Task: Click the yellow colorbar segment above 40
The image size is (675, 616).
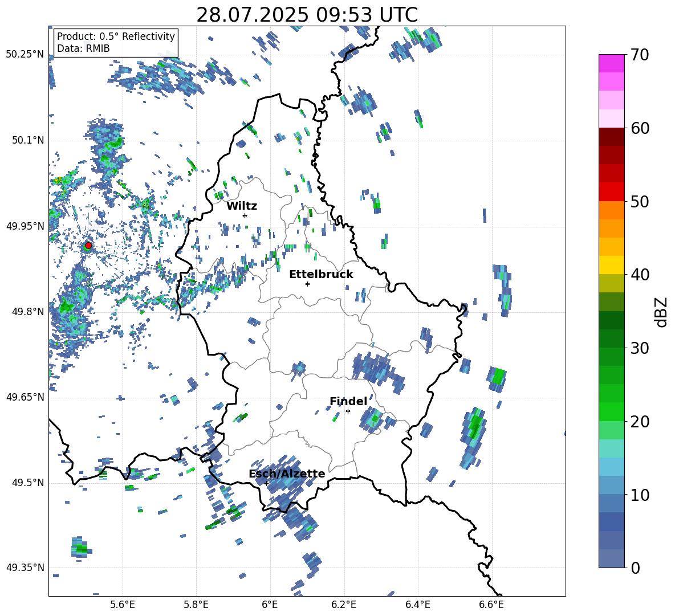Action: (611, 265)
